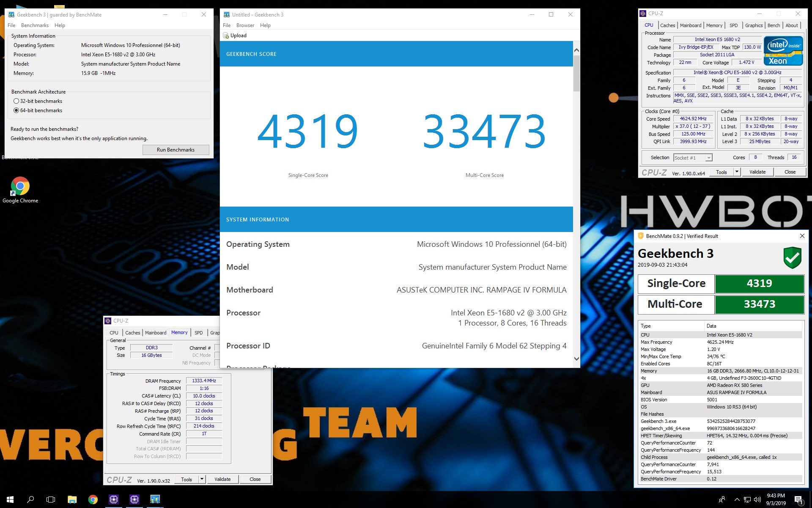Open File Explorer from taskbar
Screen dimensions: 812x508
72,500
